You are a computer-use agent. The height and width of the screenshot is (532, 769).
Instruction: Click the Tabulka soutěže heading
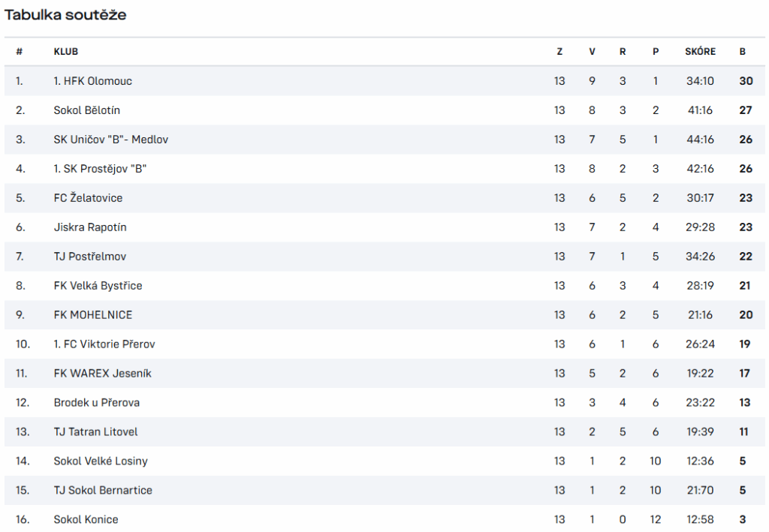(x=65, y=15)
